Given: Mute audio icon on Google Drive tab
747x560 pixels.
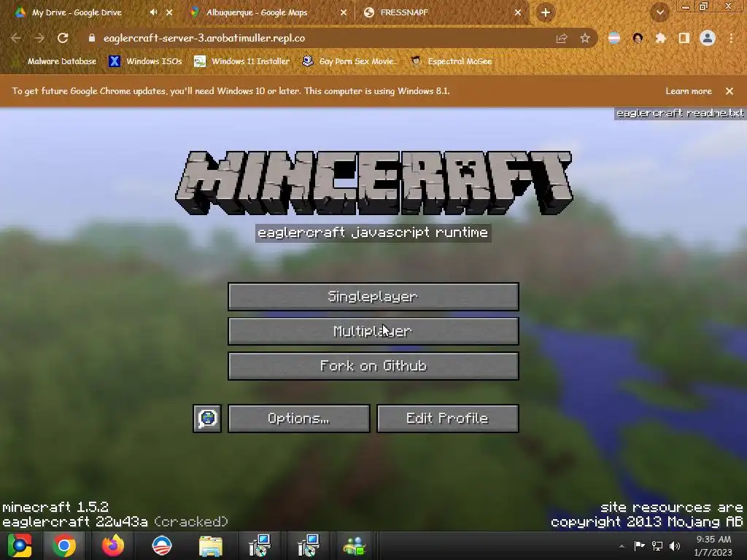Looking at the screenshot, I should pos(153,12).
